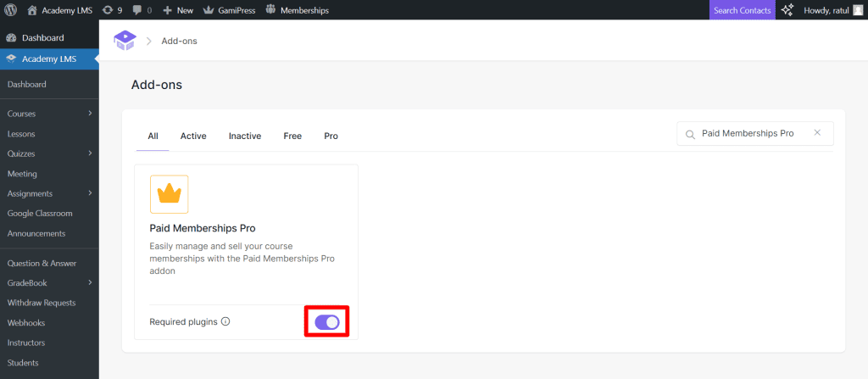Select the Pro add-ons tab
The image size is (868, 379).
pyautogui.click(x=331, y=136)
